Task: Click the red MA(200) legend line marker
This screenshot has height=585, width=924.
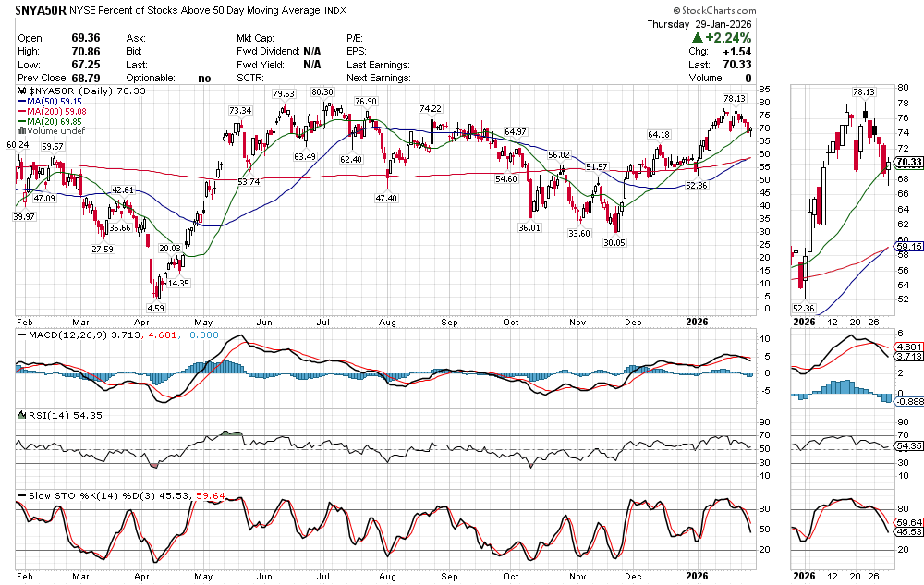Action: [x=21, y=112]
